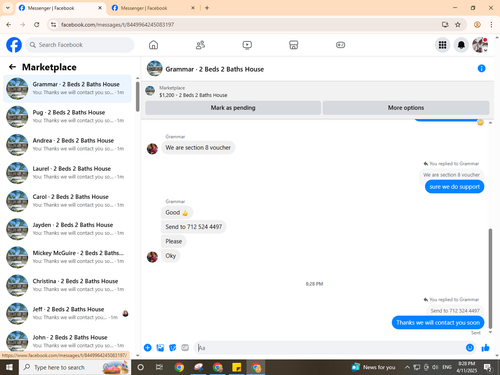Open volume control in system tray
The width and height of the screenshot is (500, 375).
pyautogui.click(x=435, y=367)
